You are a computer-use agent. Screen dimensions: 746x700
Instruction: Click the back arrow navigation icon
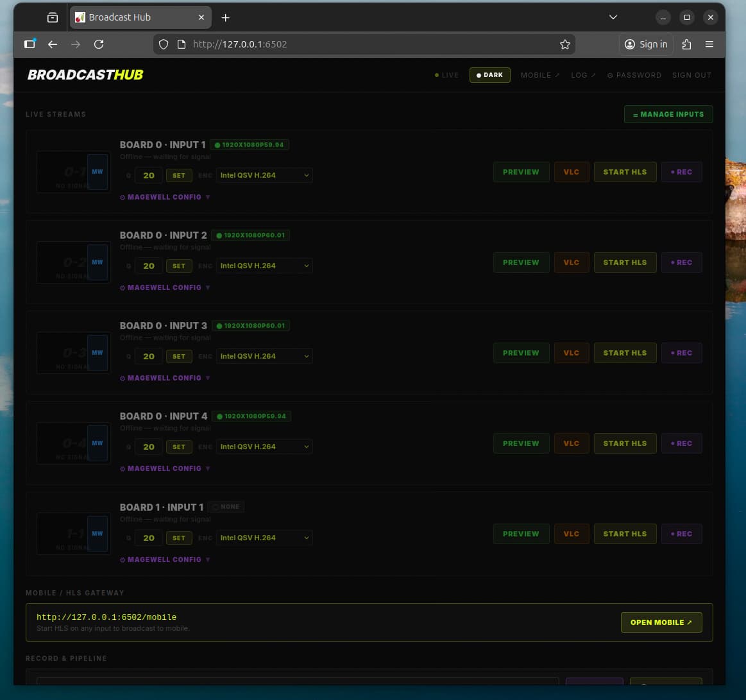[53, 44]
